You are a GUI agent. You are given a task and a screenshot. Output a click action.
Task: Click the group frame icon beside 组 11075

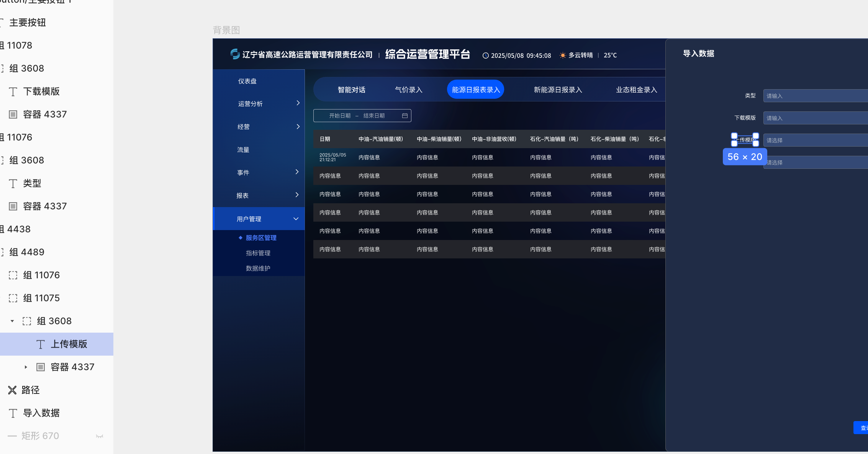coord(13,298)
